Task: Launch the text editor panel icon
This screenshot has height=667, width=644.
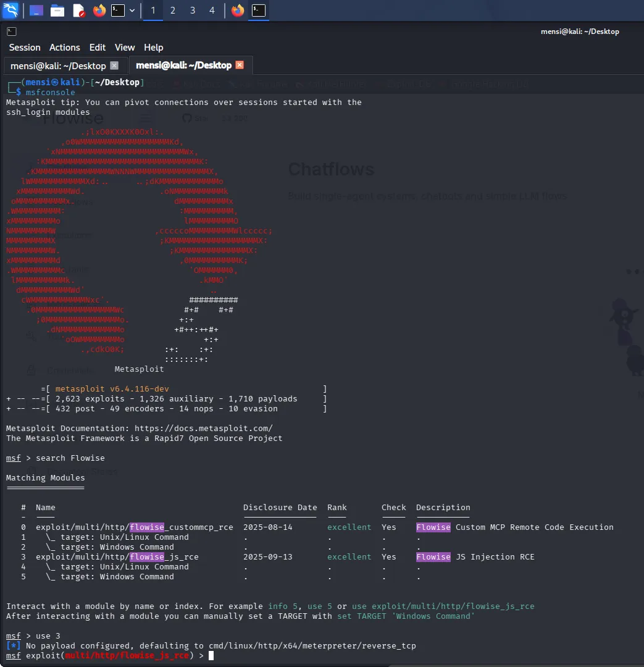Action: 78,10
